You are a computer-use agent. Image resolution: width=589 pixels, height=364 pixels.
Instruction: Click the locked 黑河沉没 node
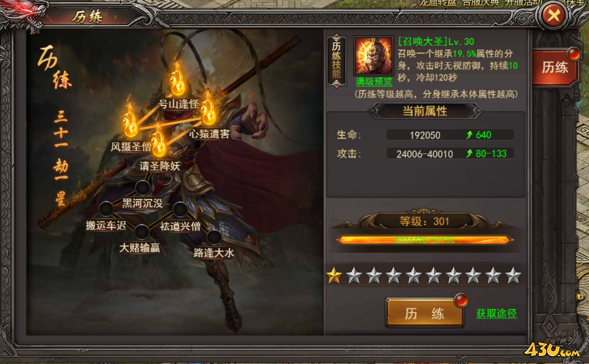click(143, 188)
